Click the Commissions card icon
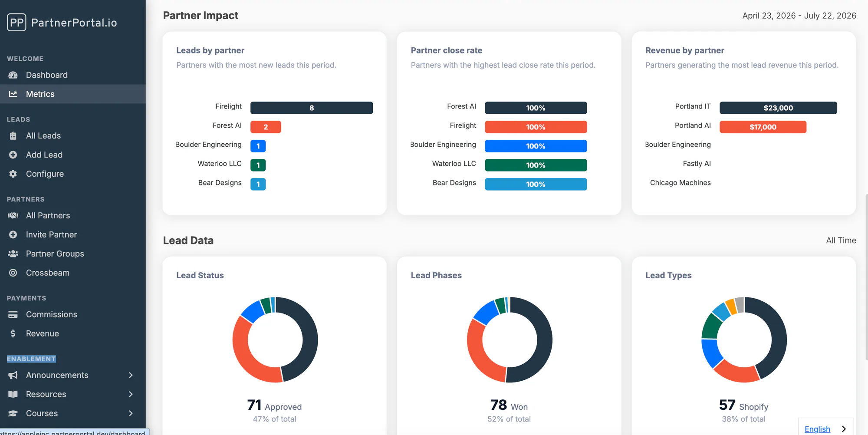This screenshot has width=868, height=435. click(x=13, y=315)
